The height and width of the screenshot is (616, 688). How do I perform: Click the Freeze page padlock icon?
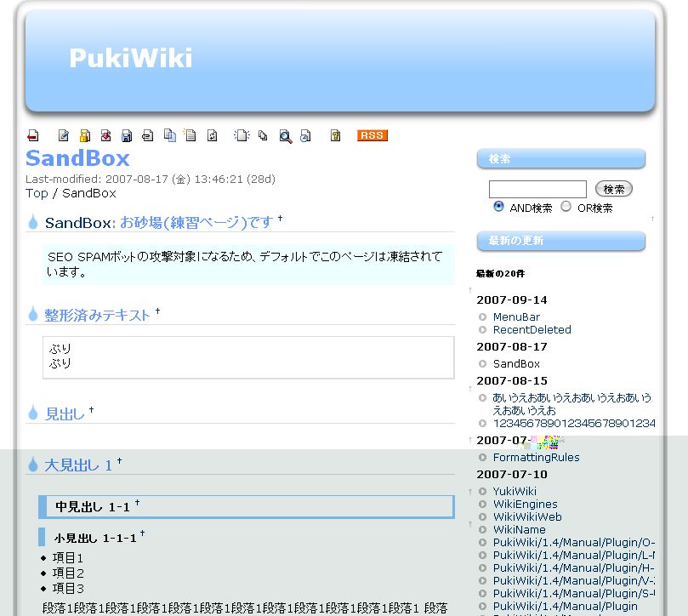(x=85, y=135)
